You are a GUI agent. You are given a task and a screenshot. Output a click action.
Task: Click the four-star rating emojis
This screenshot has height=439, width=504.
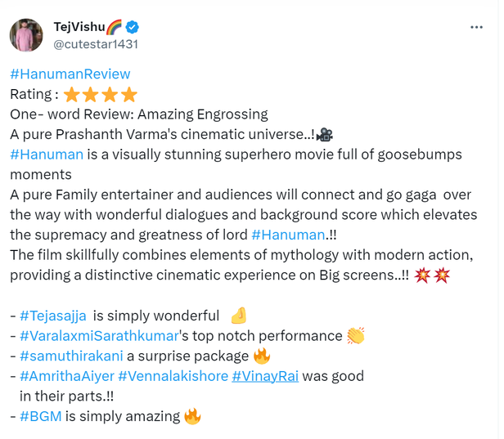click(x=100, y=95)
